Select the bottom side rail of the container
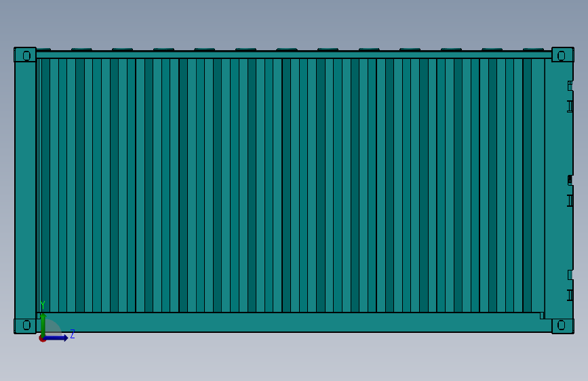 [294, 322]
